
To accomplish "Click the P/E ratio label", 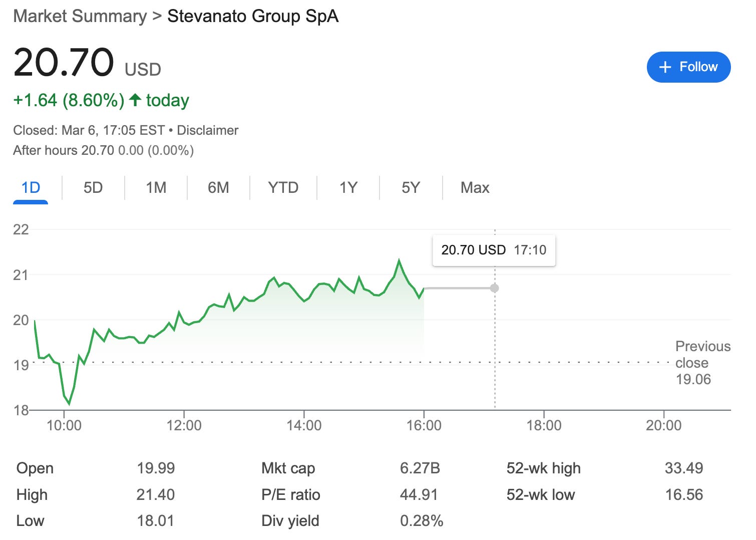I will click(290, 494).
